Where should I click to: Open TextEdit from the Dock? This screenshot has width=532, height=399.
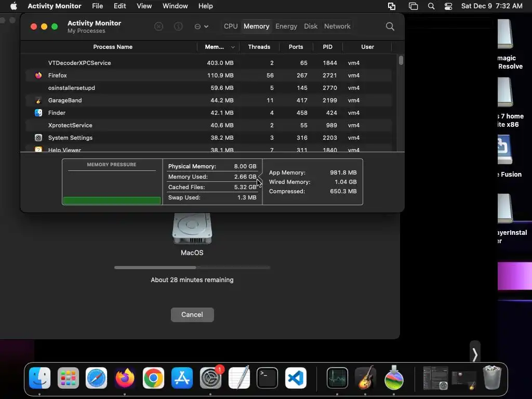(239, 378)
